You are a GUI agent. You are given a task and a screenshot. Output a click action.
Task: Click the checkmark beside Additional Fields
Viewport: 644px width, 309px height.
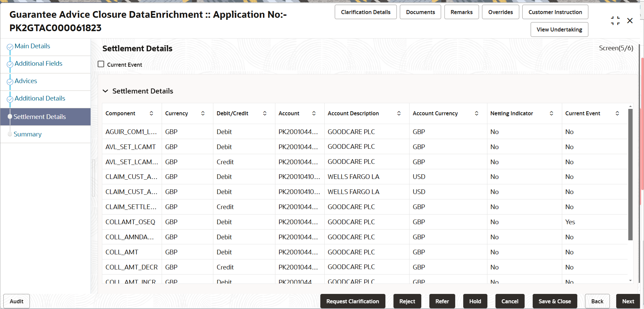pos(10,64)
